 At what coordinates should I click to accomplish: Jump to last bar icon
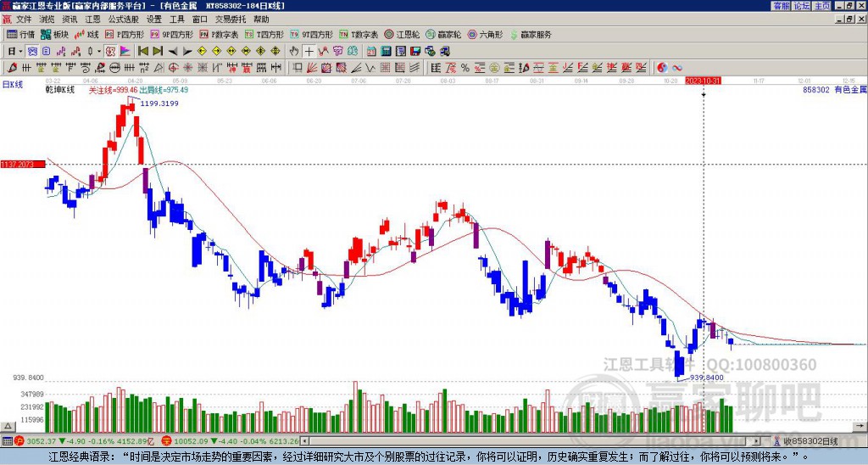tap(158, 52)
